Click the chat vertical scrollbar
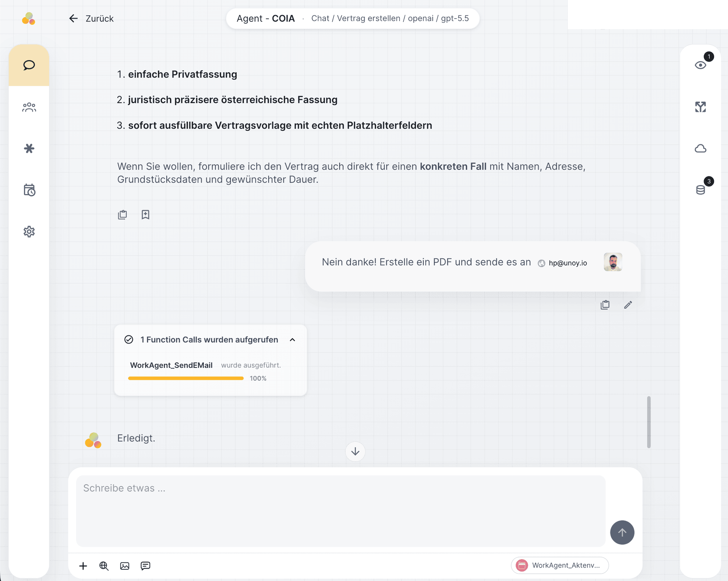Viewport: 728px width, 581px height. click(x=649, y=422)
